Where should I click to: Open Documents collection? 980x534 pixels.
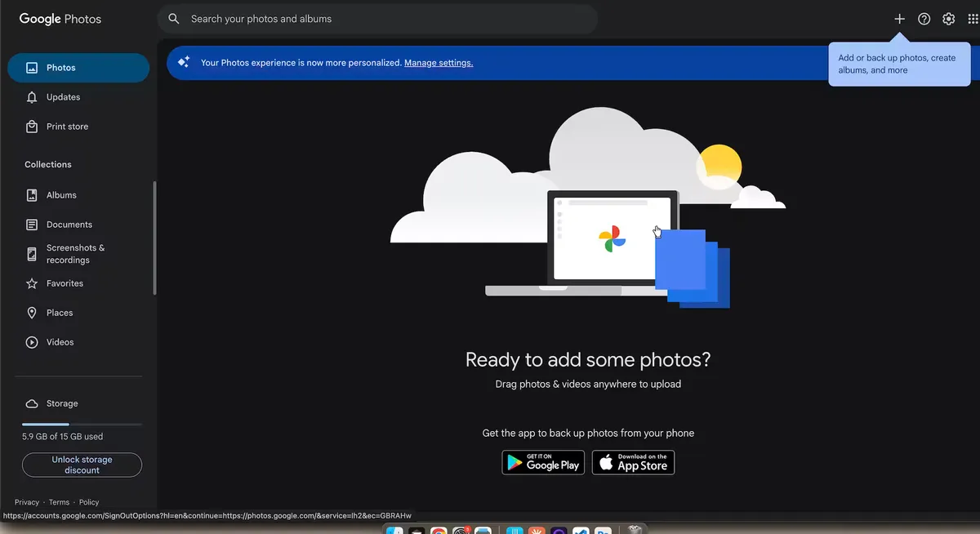pos(78,225)
